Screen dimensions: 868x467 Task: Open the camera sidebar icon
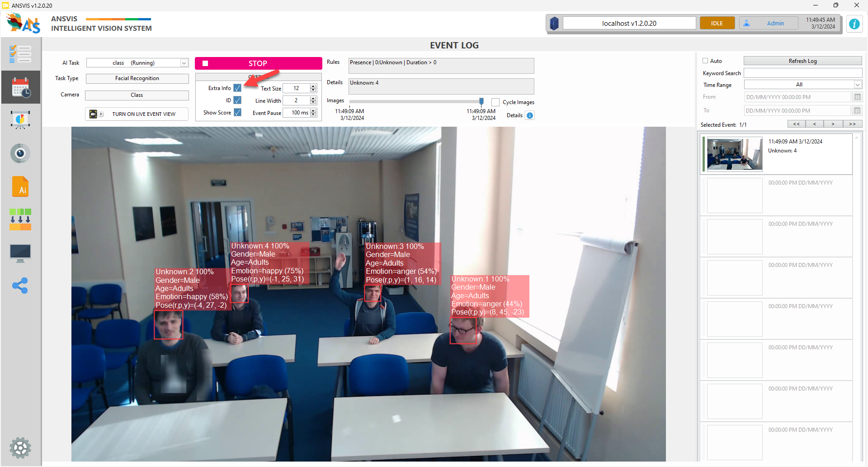point(20,153)
